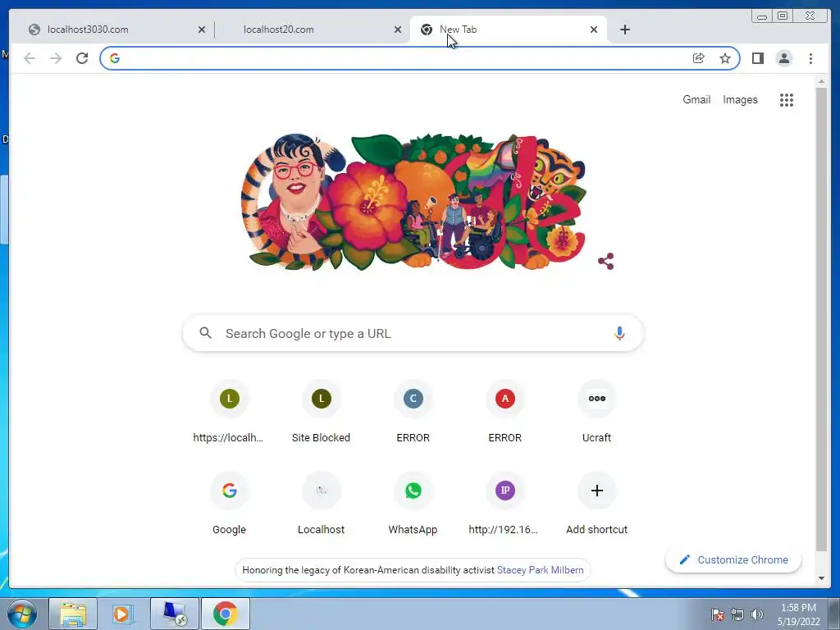Reload the current page
The image size is (840, 630).
pos(82,58)
